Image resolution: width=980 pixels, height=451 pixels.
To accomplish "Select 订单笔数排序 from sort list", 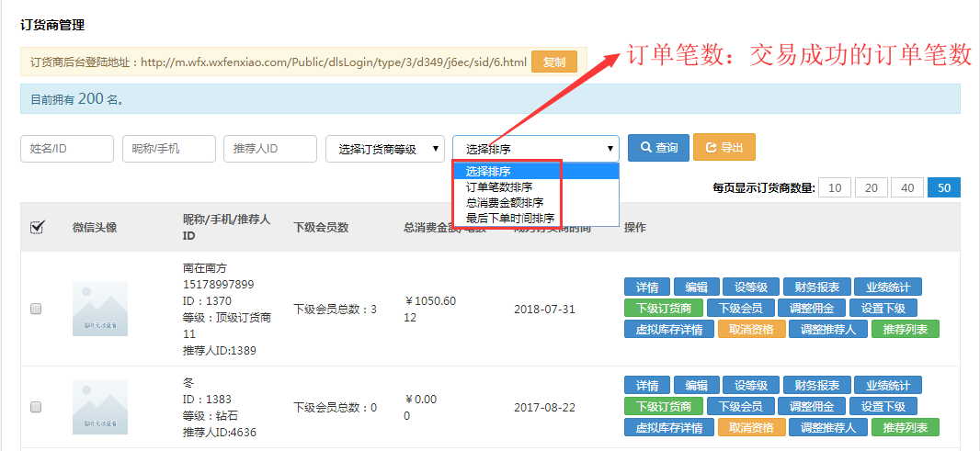I will pyautogui.click(x=499, y=186).
